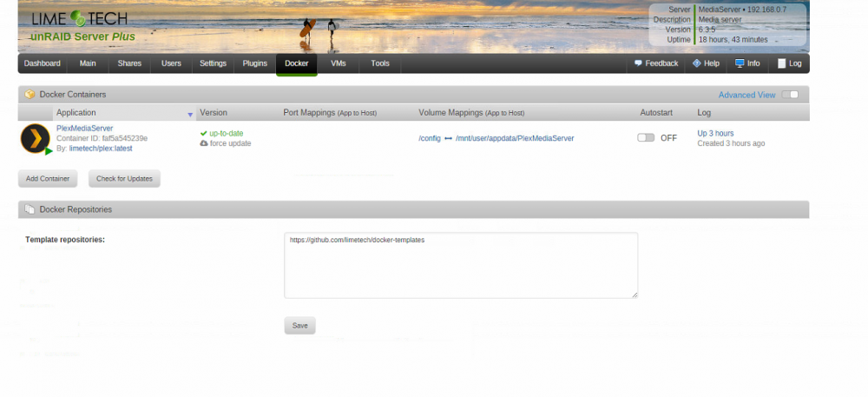Click the Log column header
The image size is (868, 397).
(704, 112)
